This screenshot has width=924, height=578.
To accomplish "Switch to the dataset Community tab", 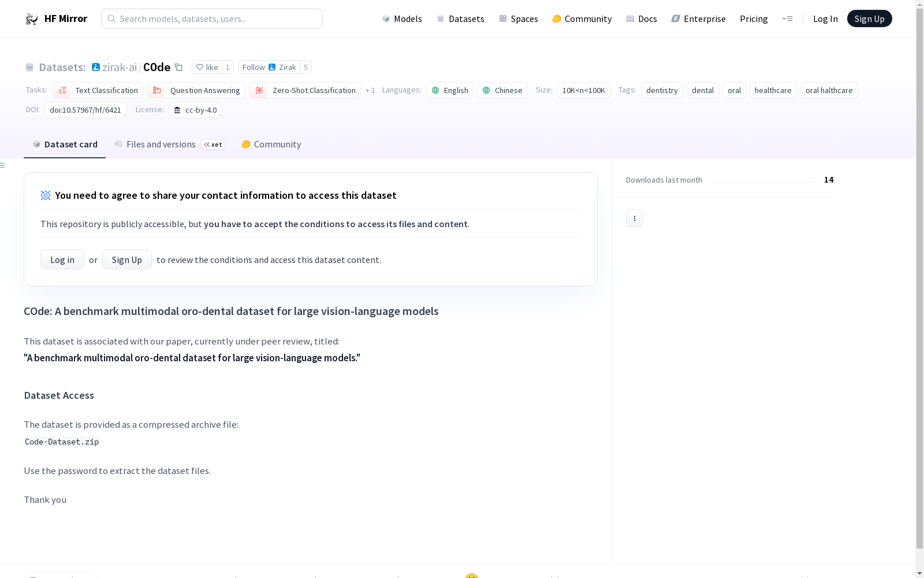I will (x=271, y=144).
